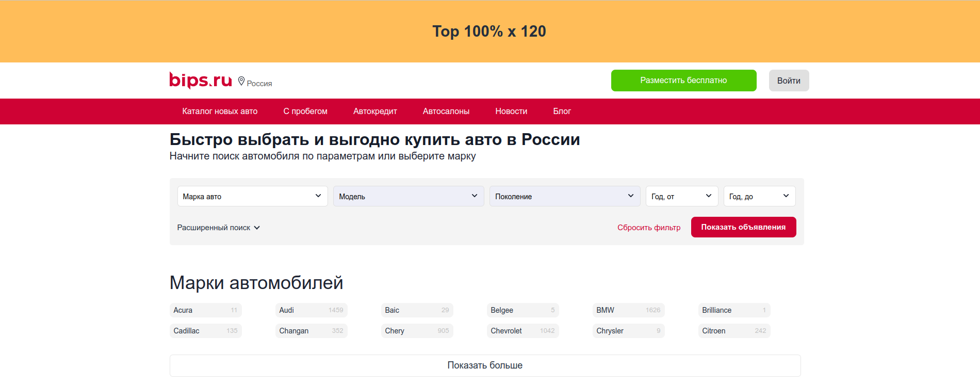Click Показать объявления button
Viewport: 980px width, 384px height.
pyautogui.click(x=744, y=227)
